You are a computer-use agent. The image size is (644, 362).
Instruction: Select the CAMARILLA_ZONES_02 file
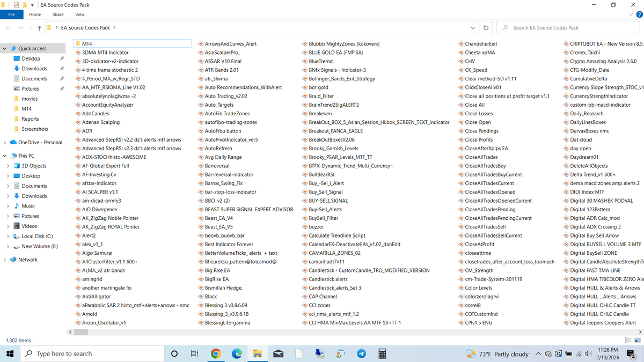click(x=331, y=253)
